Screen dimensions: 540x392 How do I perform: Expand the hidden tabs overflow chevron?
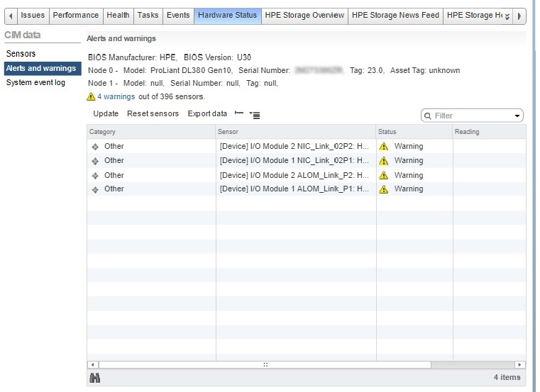(x=507, y=16)
